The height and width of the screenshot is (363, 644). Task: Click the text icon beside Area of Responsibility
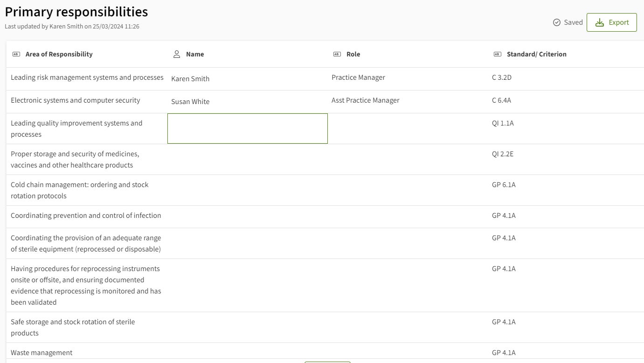click(x=16, y=54)
